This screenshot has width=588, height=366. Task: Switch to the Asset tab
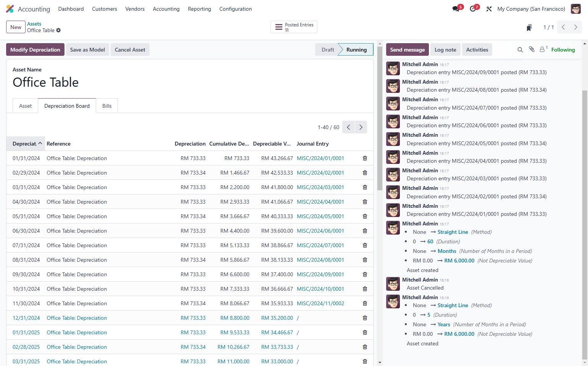tap(26, 106)
